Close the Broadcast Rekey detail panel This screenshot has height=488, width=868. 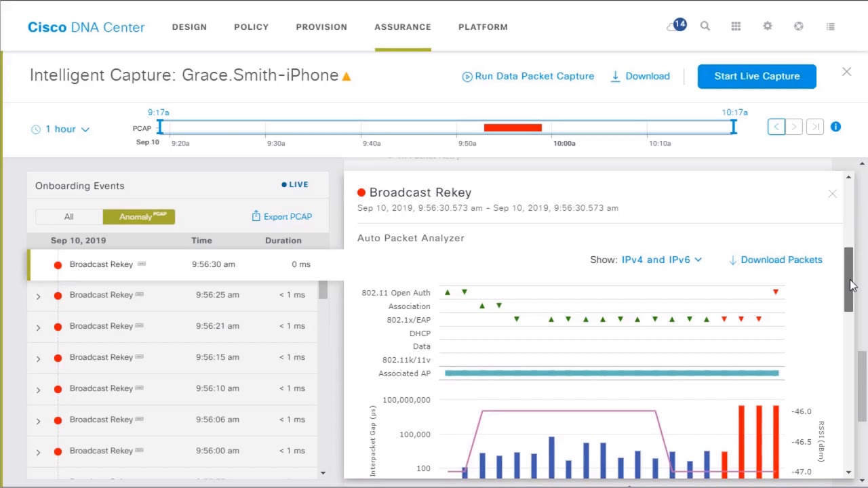pyautogui.click(x=832, y=194)
